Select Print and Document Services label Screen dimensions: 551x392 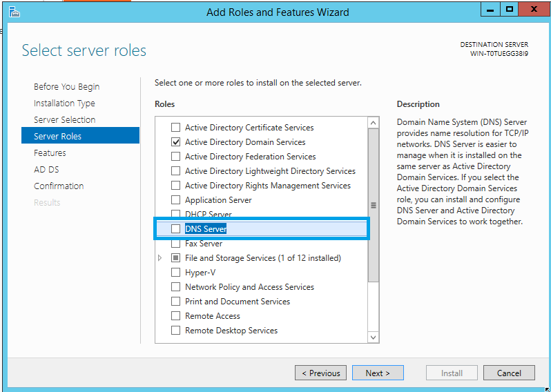[x=238, y=302]
